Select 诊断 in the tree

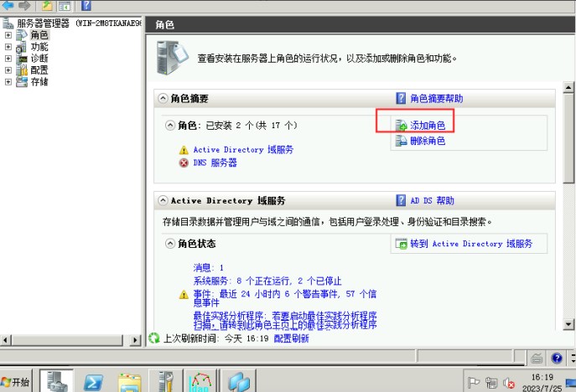click(x=39, y=59)
